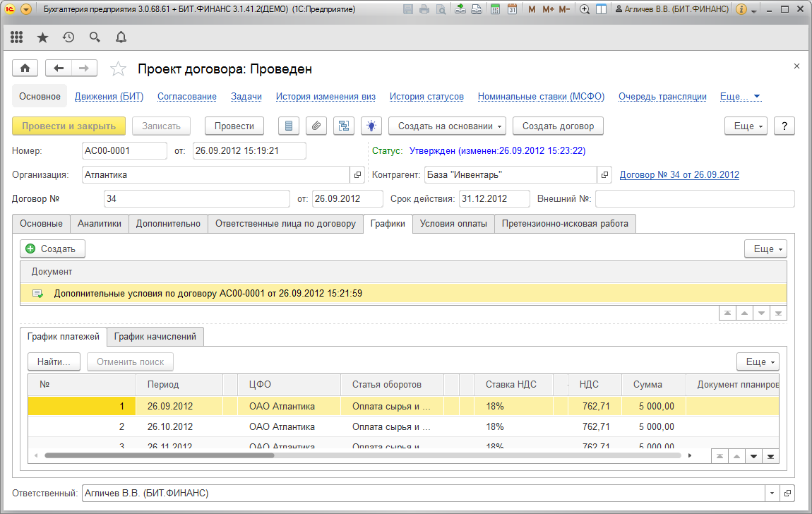This screenshot has width=812, height=514.
Task: Move payment schedule row to the bottom
Action: tap(770, 457)
